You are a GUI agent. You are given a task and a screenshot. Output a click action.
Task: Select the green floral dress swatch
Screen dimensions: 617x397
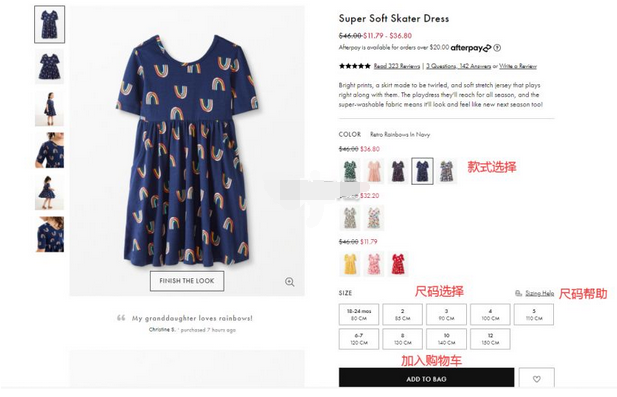tap(350, 171)
